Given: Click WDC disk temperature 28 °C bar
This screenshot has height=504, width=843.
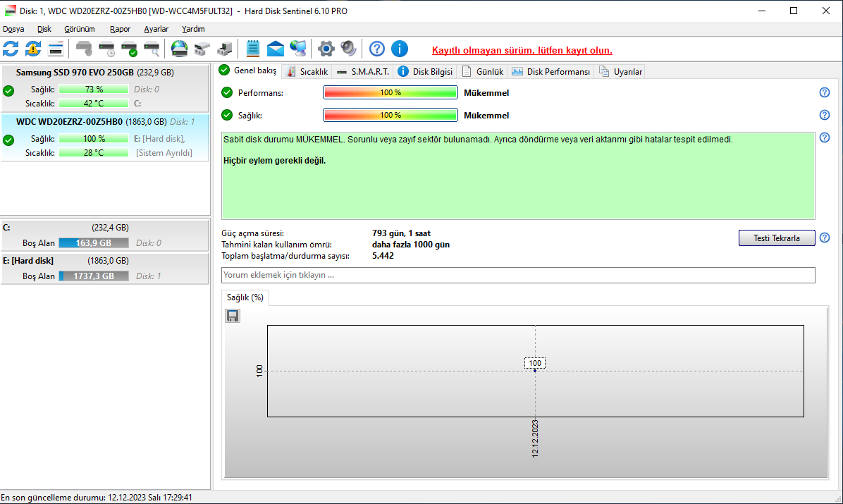Looking at the screenshot, I should click(94, 153).
